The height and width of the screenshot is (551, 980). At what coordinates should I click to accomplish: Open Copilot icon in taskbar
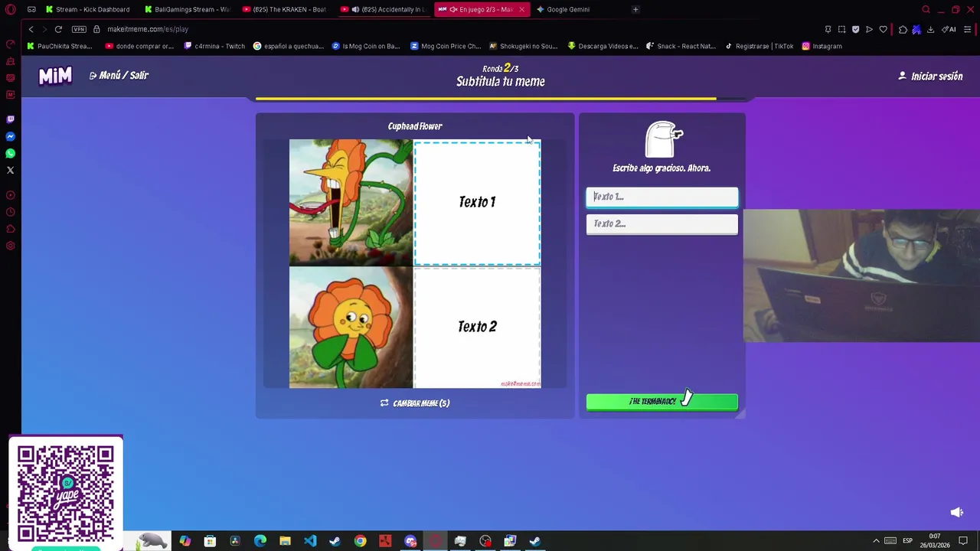(185, 541)
